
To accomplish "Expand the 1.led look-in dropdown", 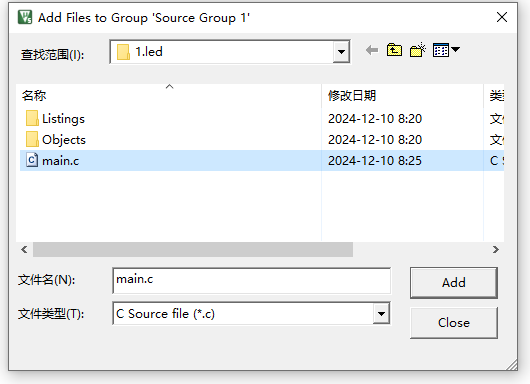I will 341,52.
